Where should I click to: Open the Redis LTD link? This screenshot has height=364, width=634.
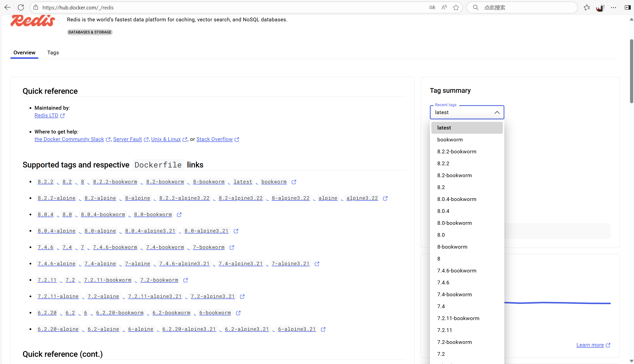(46, 115)
